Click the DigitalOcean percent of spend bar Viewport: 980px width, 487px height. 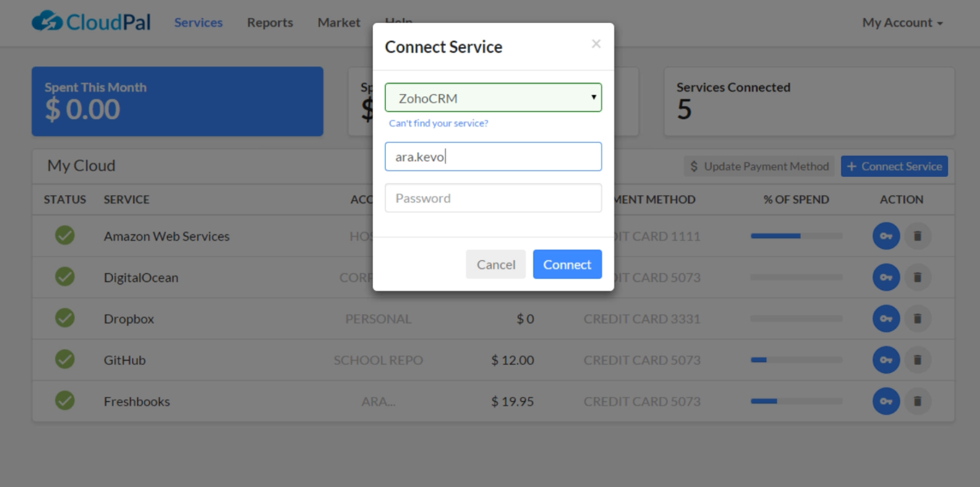pyautogui.click(x=796, y=277)
